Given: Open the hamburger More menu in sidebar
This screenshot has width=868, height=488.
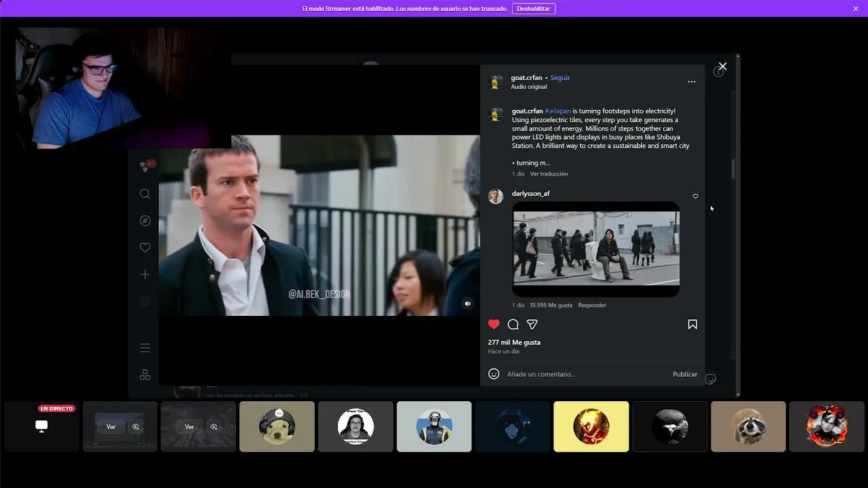Looking at the screenshot, I should pyautogui.click(x=145, y=348).
